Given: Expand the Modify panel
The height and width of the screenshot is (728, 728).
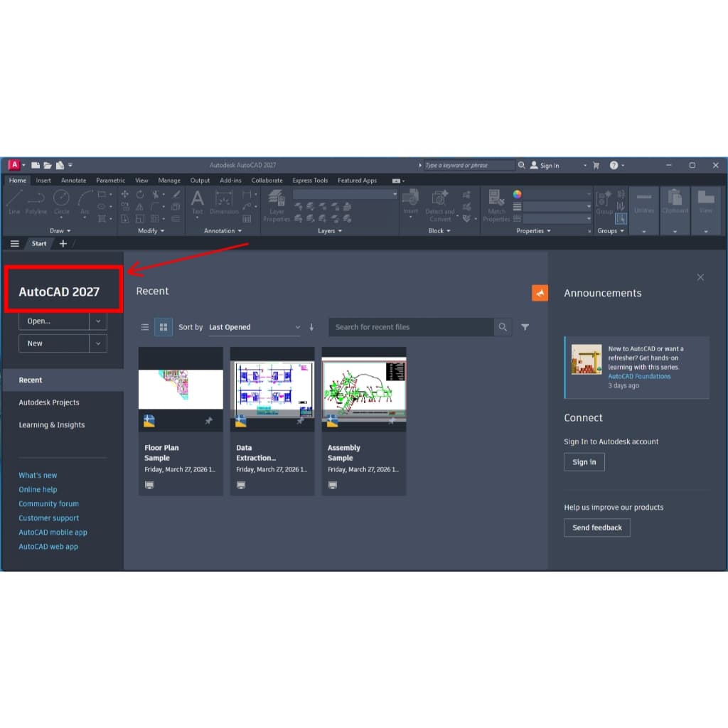Looking at the screenshot, I should pos(151,231).
